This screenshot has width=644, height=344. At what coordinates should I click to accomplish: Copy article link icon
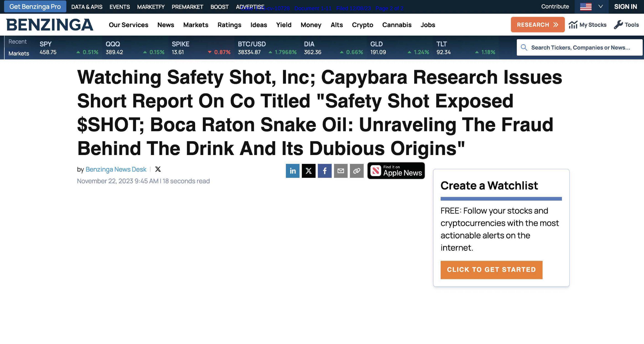356,171
